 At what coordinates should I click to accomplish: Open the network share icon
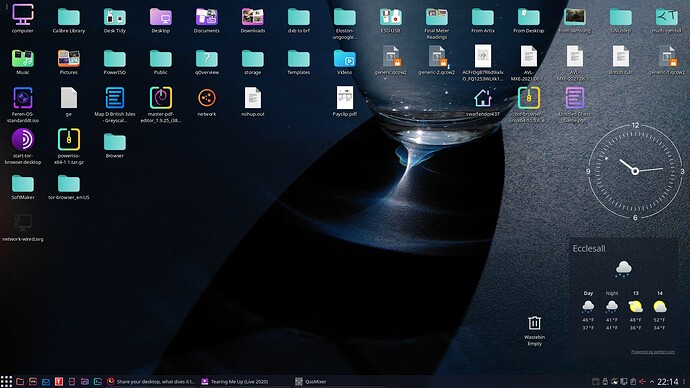pos(206,102)
